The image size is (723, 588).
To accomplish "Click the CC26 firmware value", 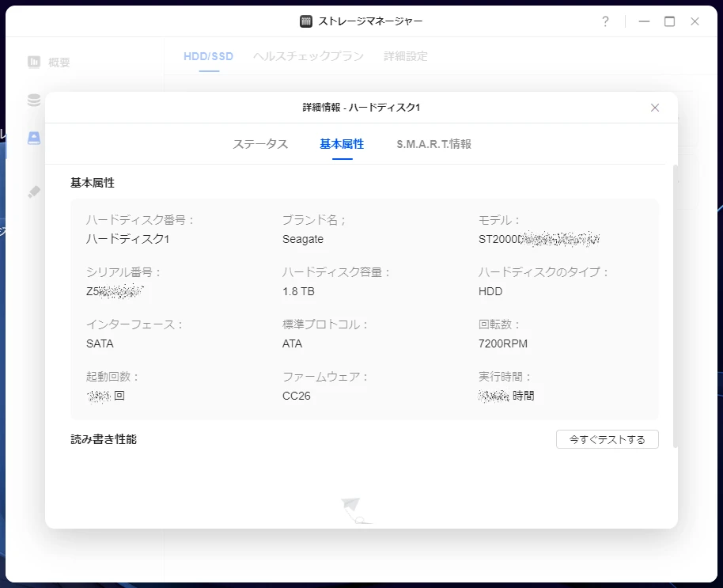I will (x=297, y=396).
